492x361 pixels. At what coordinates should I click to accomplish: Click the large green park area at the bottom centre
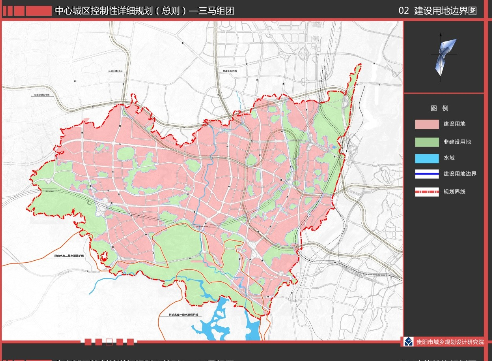178,242
